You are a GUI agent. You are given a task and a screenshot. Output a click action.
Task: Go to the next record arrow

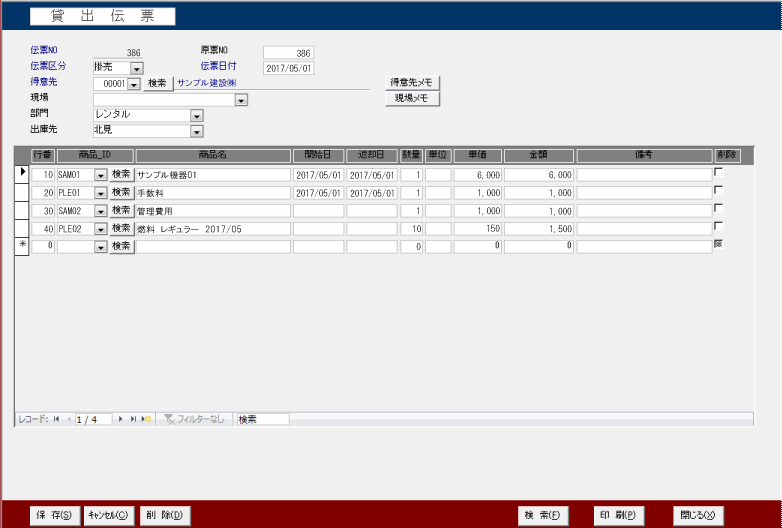point(121,420)
